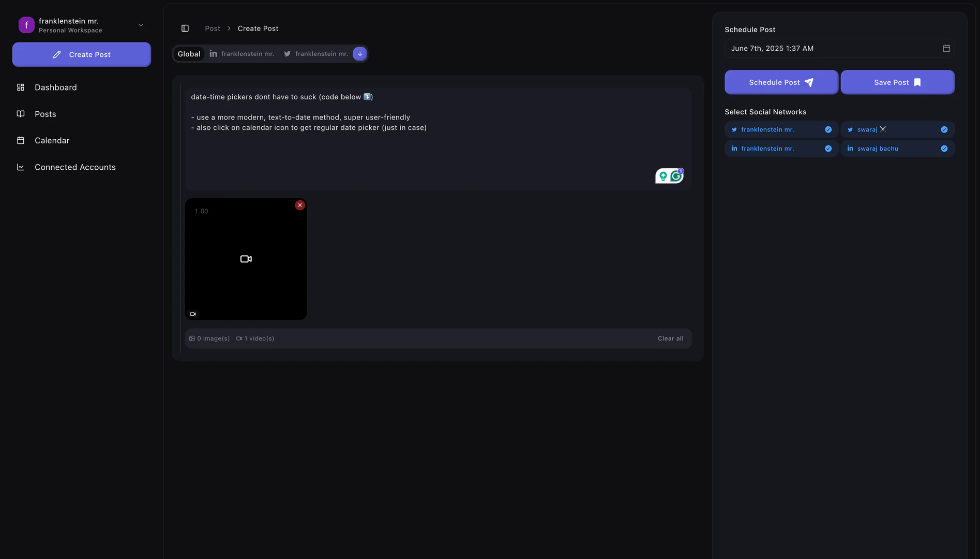
Task: Click the Save Post button
Action: click(x=897, y=82)
